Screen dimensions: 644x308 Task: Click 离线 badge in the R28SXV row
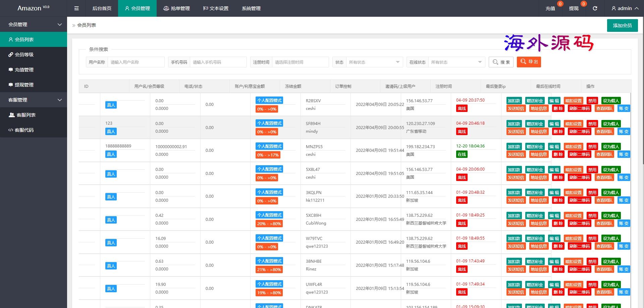(462, 109)
